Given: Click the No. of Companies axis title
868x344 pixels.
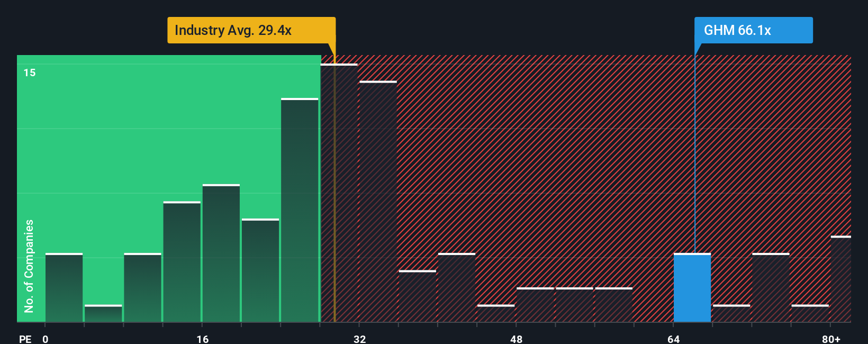Looking at the screenshot, I should click(x=29, y=266).
